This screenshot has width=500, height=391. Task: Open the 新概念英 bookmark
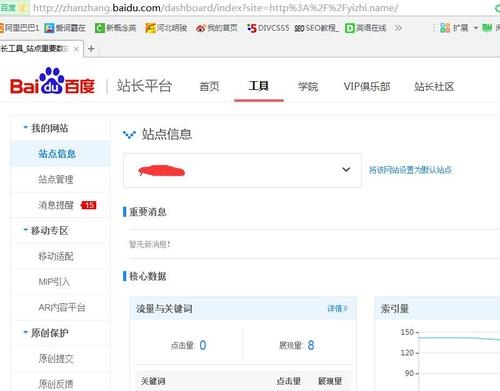116,28
